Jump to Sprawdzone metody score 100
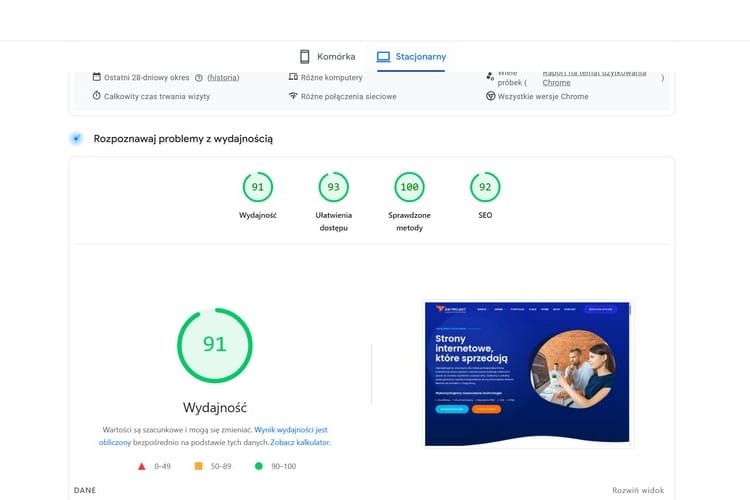The width and height of the screenshot is (750, 500). coord(409,187)
